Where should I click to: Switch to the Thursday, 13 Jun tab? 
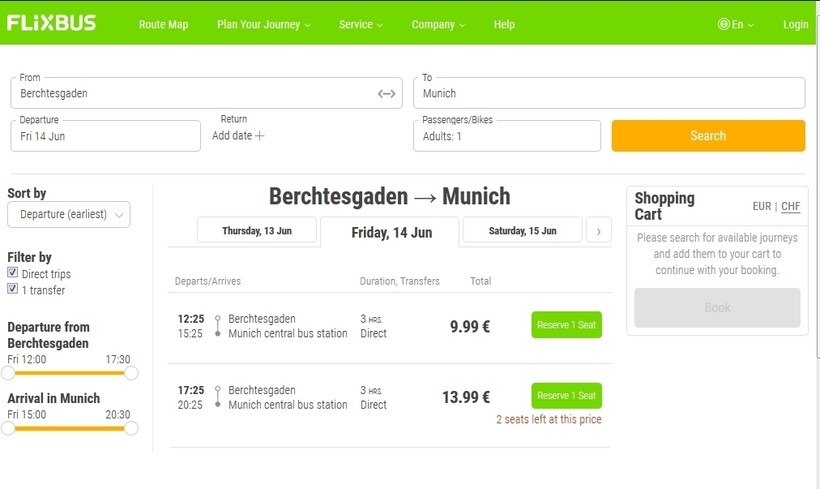257,230
